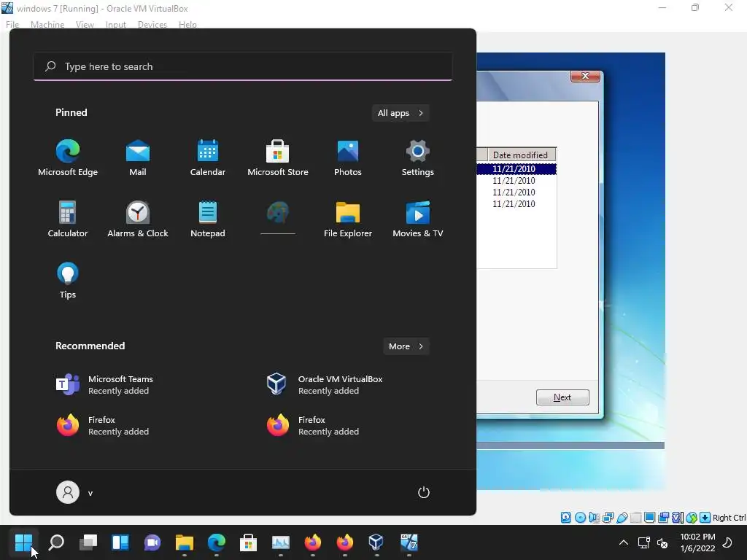Image resolution: width=747 pixels, height=560 pixels.
Task: Open File Explorer from pinned apps
Action: click(348, 219)
